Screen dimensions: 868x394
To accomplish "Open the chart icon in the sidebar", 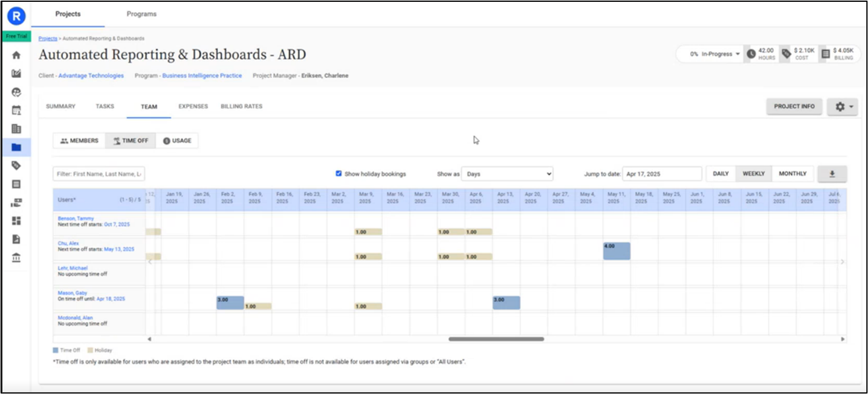I will pos(16,74).
